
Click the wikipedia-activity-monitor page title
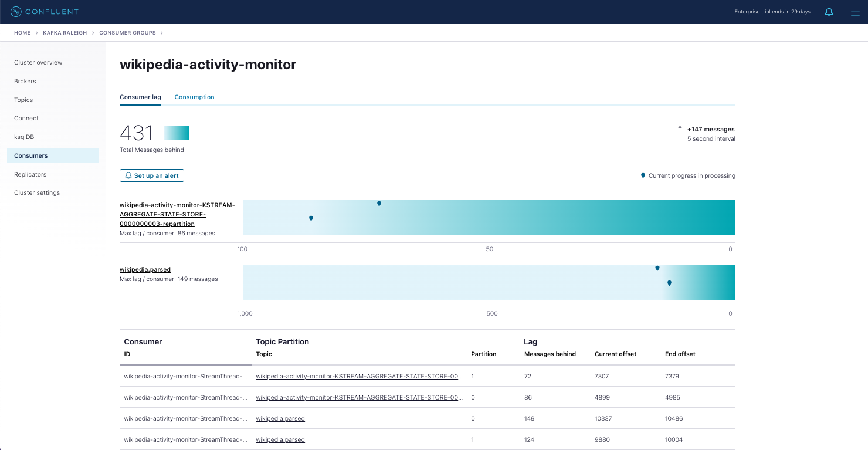(x=208, y=65)
